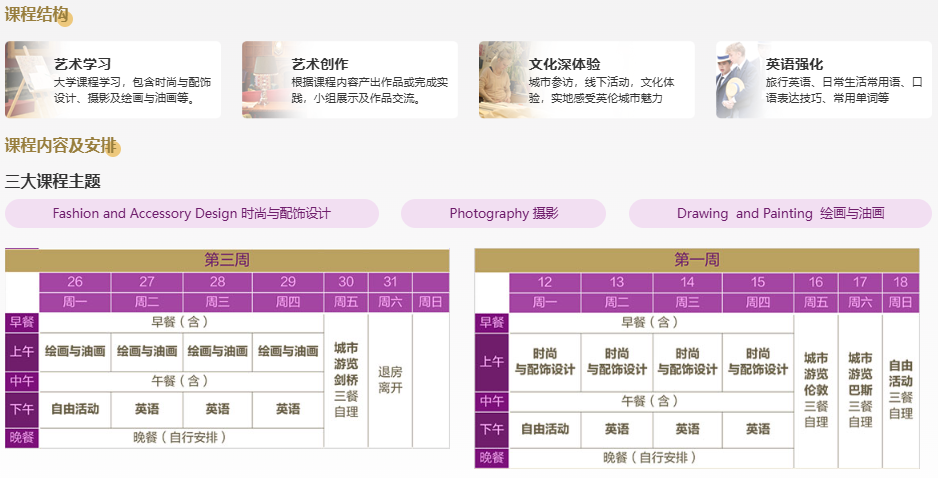Screen dimensions: 938x478
Task: Click the 第三周 table header
Action: click(x=227, y=260)
